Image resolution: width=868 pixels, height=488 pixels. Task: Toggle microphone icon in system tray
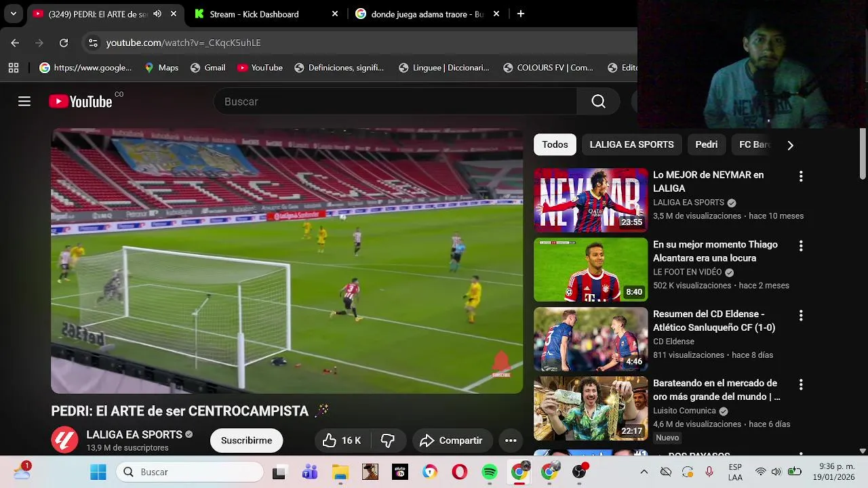[709, 472]
